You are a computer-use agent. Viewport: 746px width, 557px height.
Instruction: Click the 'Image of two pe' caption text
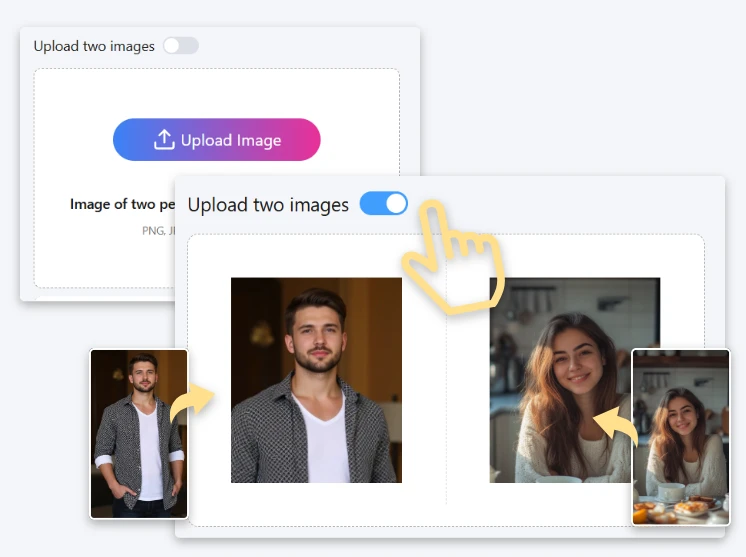tap(122, 204)
